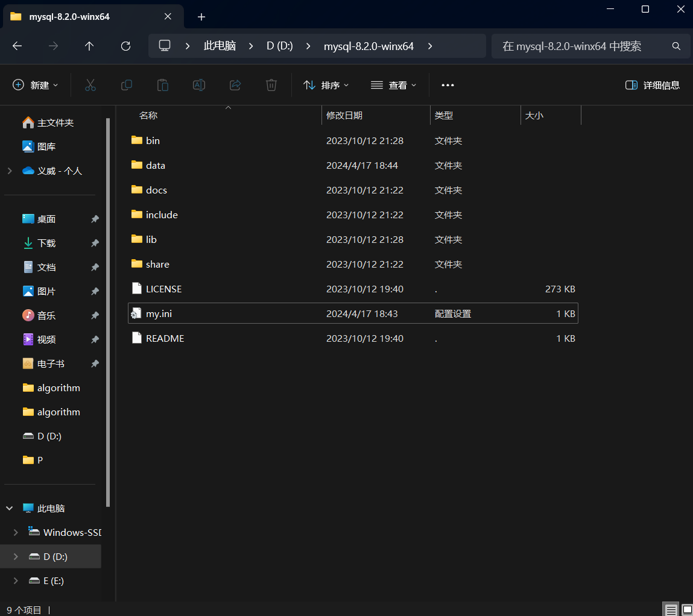The width and height of the screenshot is (693, 616).
Task: Click the search magnifier icon
Action: (x=676, y=46)
